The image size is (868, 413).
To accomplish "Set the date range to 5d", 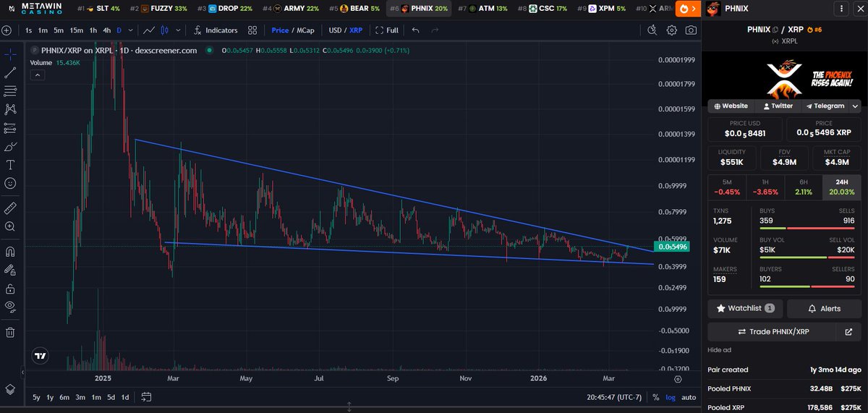I will click(x=111, y=397).
